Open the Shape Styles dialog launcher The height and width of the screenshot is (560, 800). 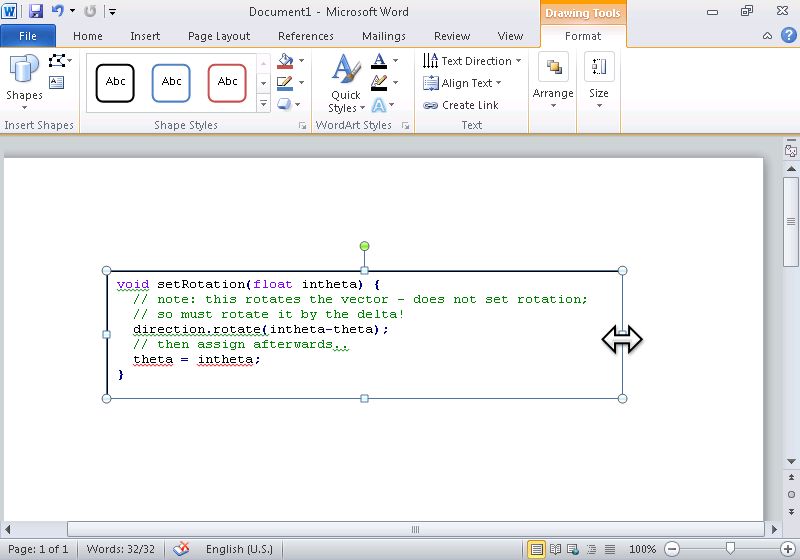[x=303, y=125]
